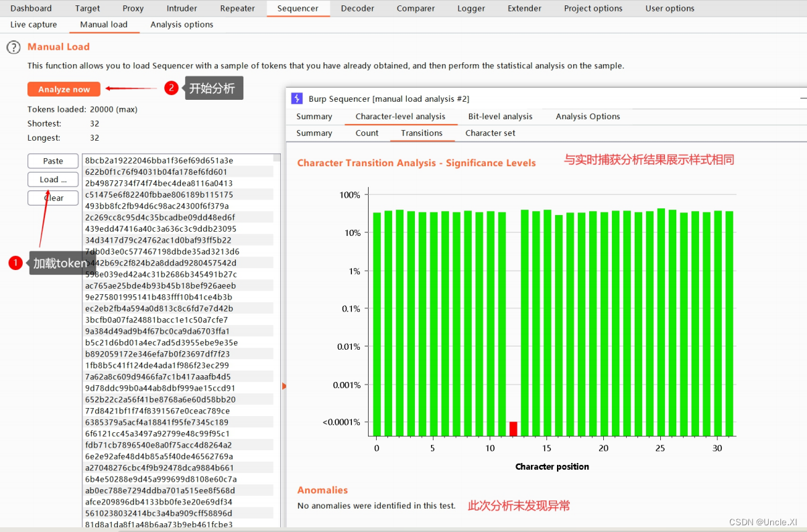Switch to the Live capture tab

click(34, 24)
